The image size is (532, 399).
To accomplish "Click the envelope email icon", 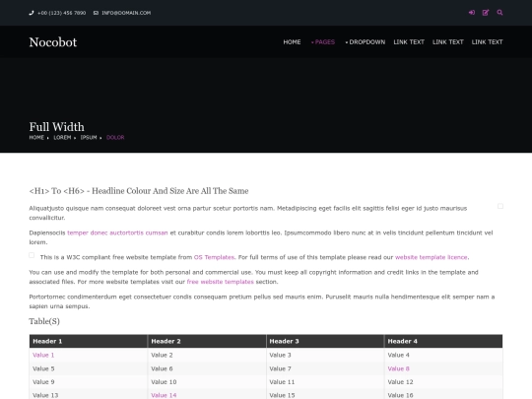I will click(x=96, y=13).
